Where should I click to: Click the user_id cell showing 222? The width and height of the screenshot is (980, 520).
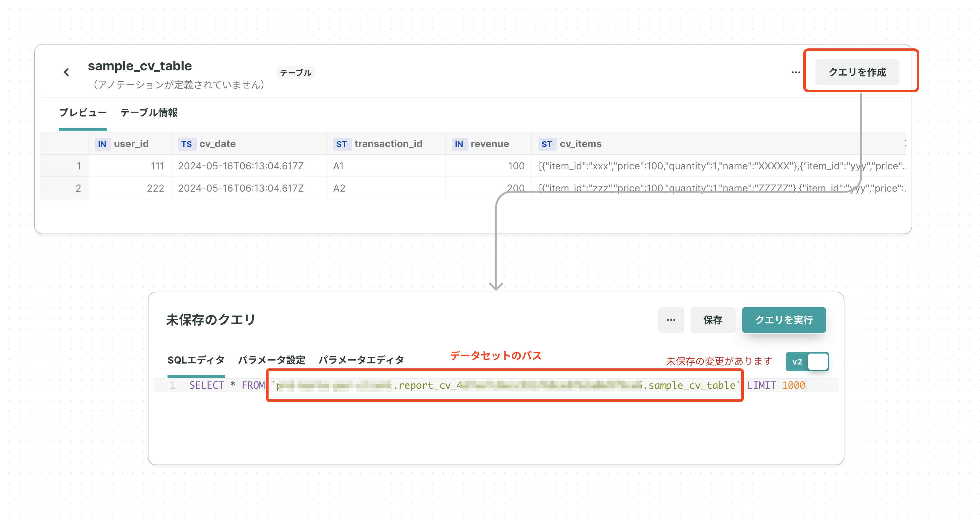(130, 188)
